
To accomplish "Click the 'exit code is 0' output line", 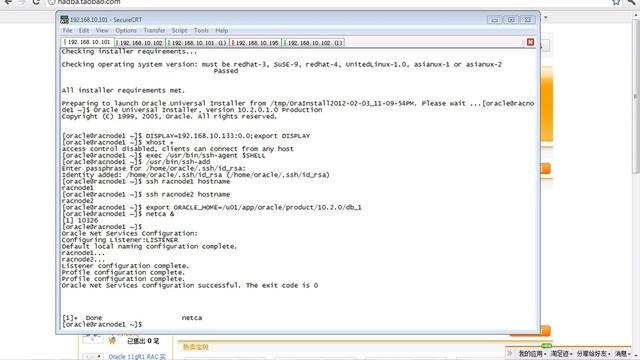I will tap(190, 285).
